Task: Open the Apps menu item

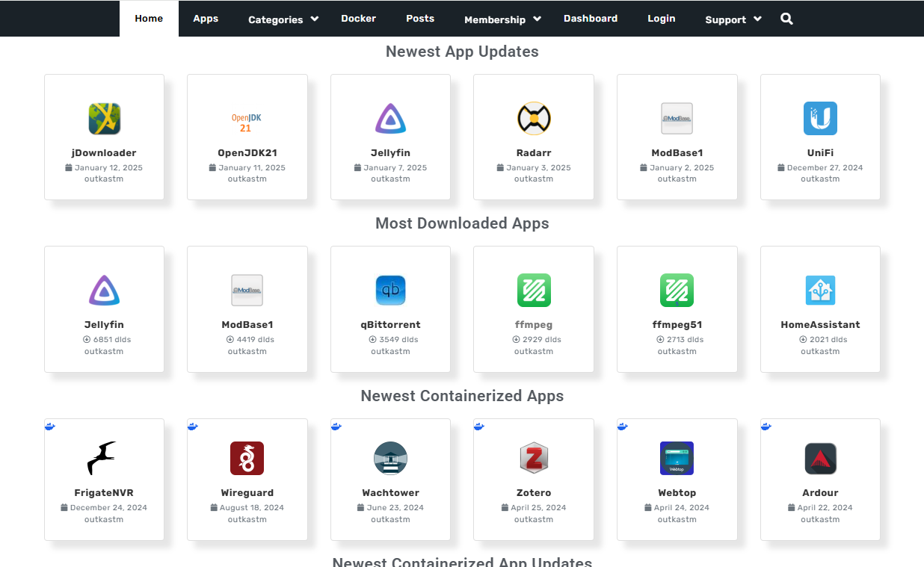Action: point(206,19)
